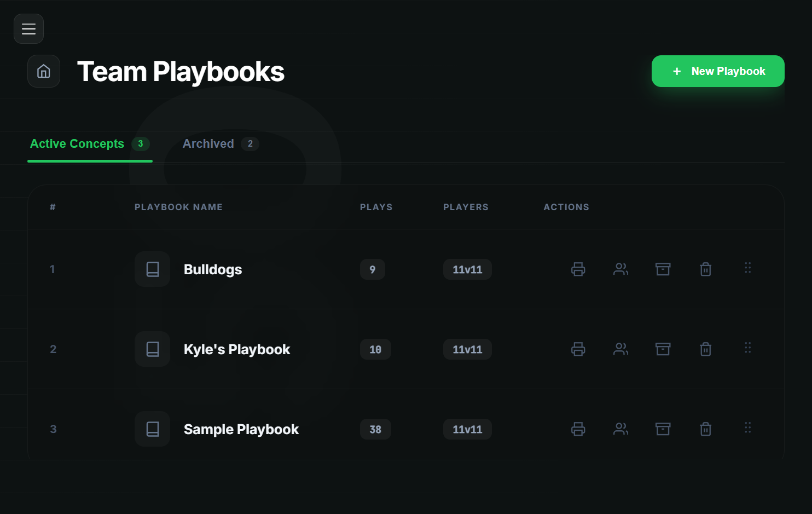Click the PLAYS column header
Screen dimensions: 812x514
click(x=376, y=207)
